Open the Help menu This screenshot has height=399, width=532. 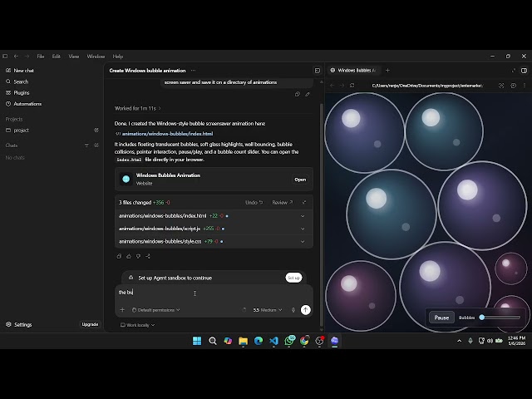click(x=118, y=57)
